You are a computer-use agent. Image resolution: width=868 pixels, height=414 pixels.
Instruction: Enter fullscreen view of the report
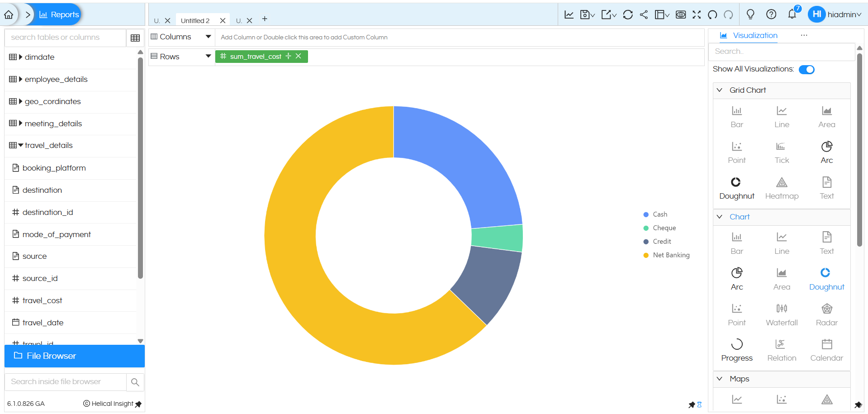point(697,14)
